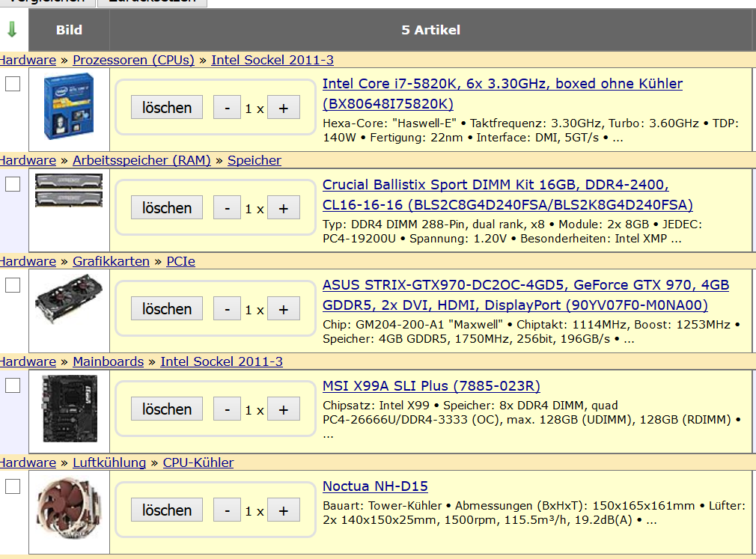The width and height of the screenshot is (756, 559).
Task: Decrease quantity of Intel Core i7-5820K
Action: tap(227, 108)
